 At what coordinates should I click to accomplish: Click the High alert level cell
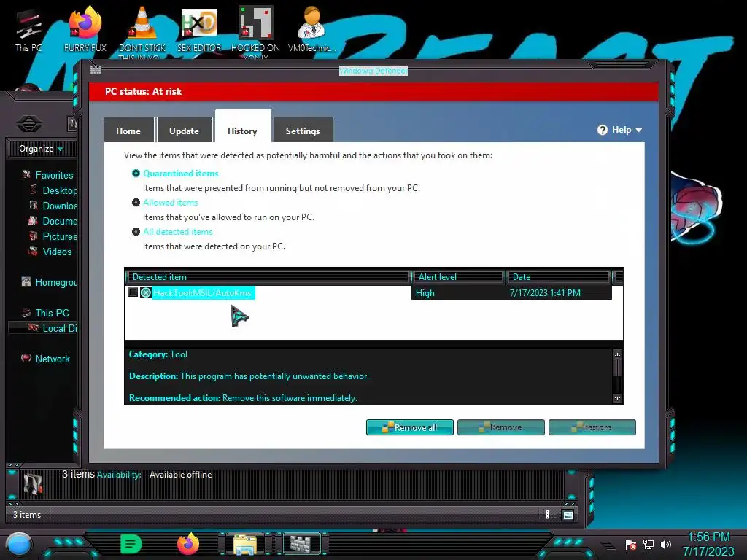tap(425, 293)
